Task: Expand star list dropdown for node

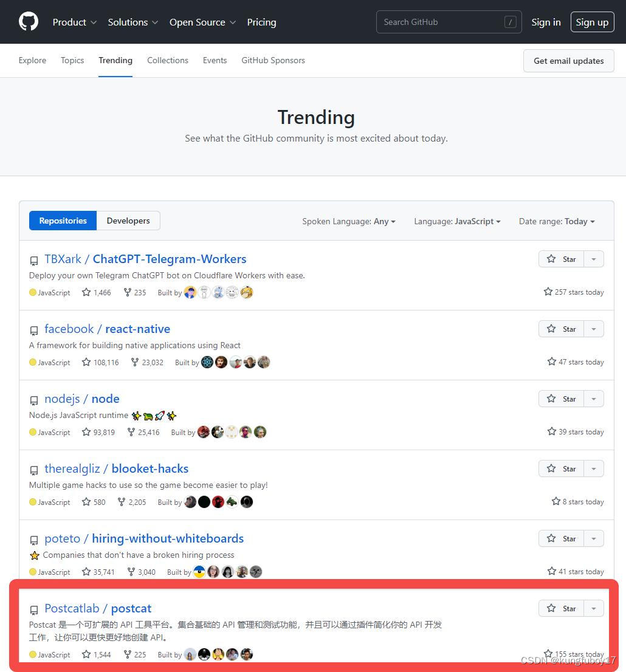Action: pyautogui.click(x=594, y=399)
